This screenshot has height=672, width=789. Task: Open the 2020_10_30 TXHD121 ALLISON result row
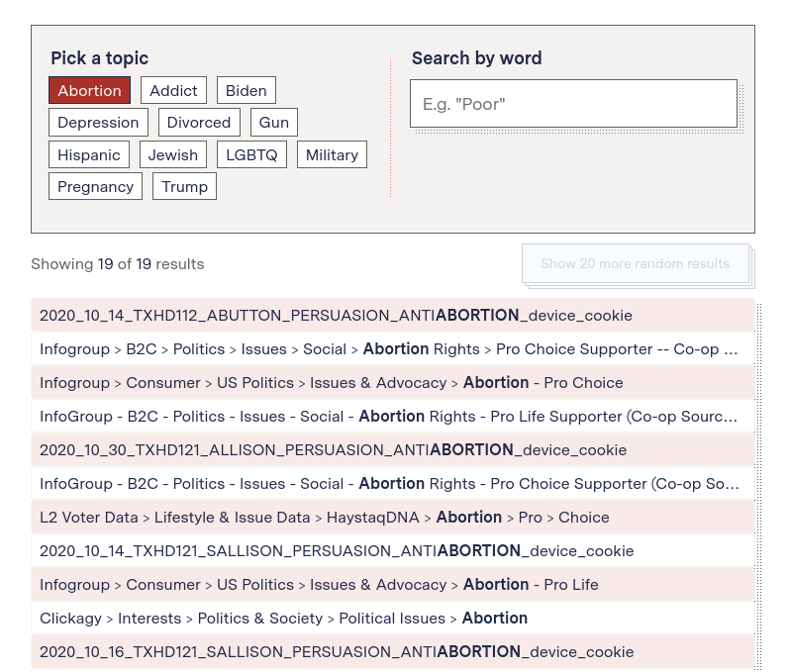[393, 449]
